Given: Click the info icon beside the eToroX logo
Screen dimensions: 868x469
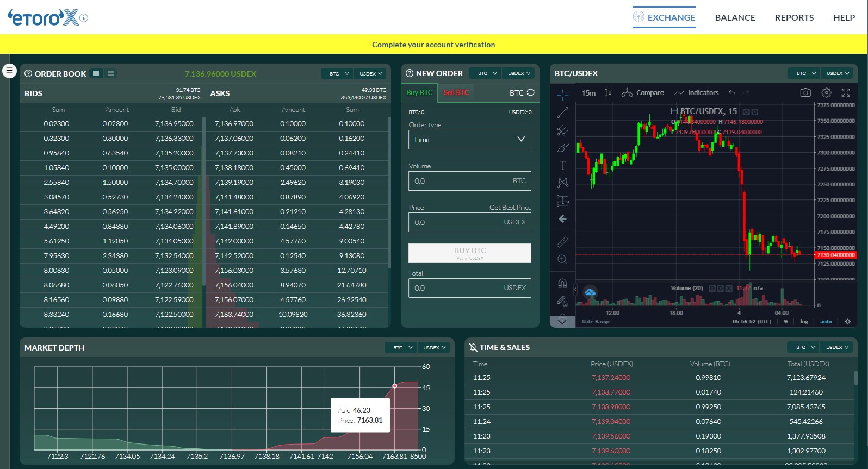Looking at the screenshot, I should (84, 18).
